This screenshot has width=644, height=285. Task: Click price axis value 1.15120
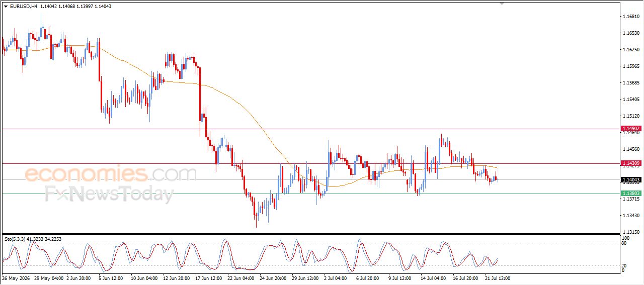tap(631, 116)
